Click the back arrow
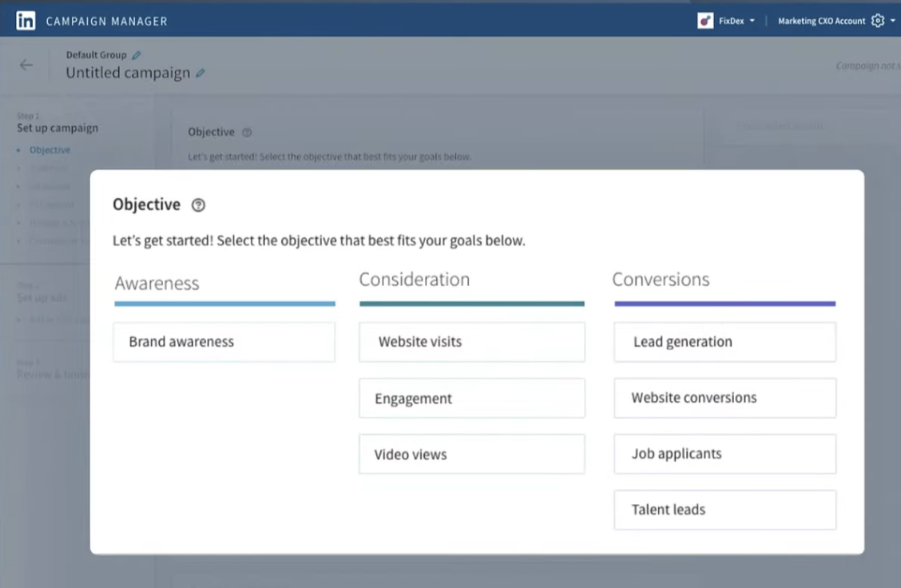This screenshot has height=588, width=901. [x=26, y=65]
